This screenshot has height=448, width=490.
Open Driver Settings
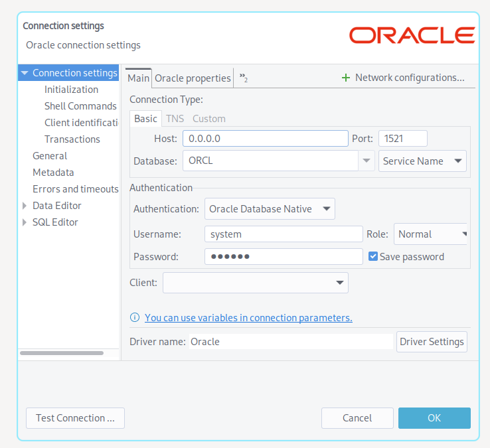(x=432, y=342)
